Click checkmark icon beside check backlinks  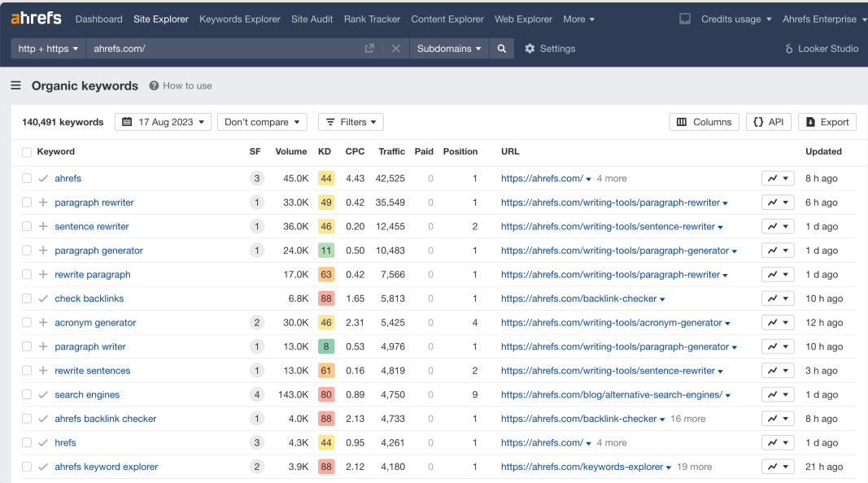click(x=43, y=298)
